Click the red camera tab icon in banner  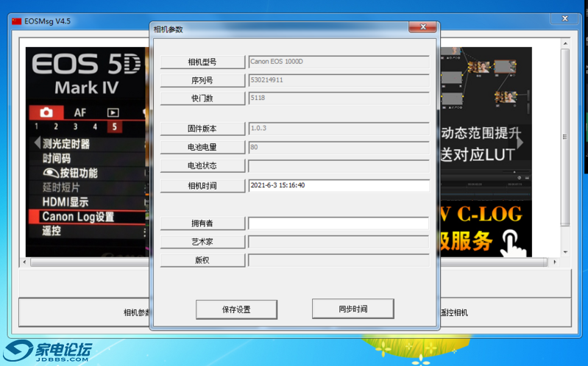(46, 112)
